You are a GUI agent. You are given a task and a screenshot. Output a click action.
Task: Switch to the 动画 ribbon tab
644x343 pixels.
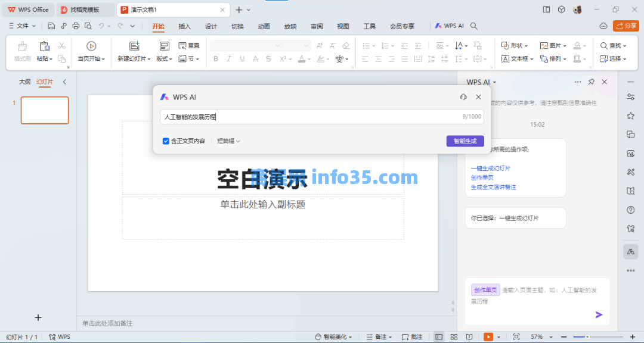point(264,26)
